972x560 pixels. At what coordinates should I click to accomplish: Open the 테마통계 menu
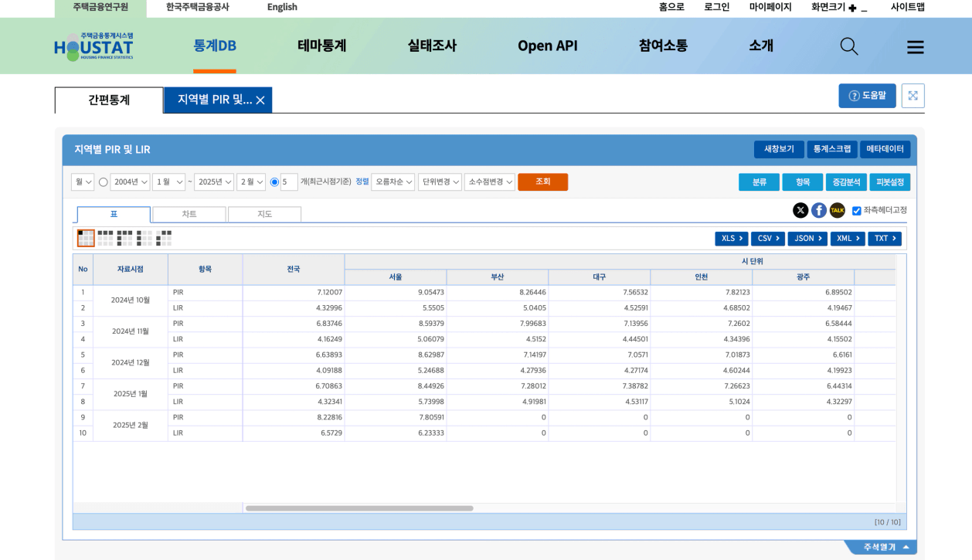click(322, 46)
